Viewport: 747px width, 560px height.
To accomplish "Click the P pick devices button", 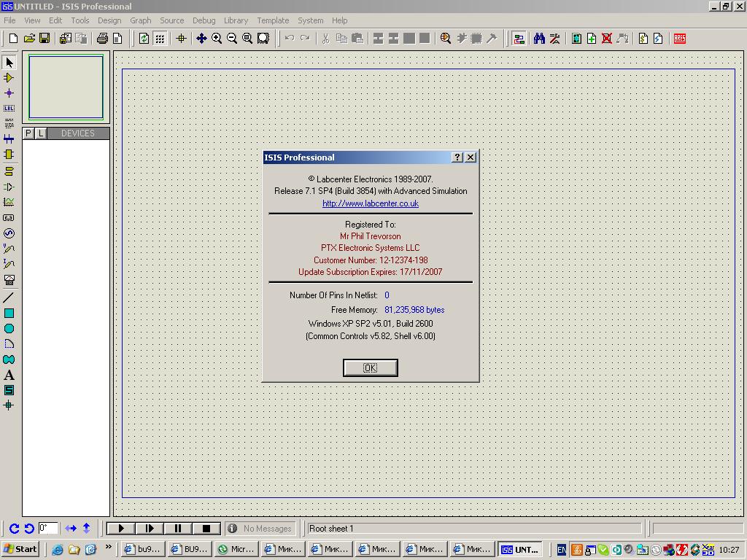I will point(28,133).
